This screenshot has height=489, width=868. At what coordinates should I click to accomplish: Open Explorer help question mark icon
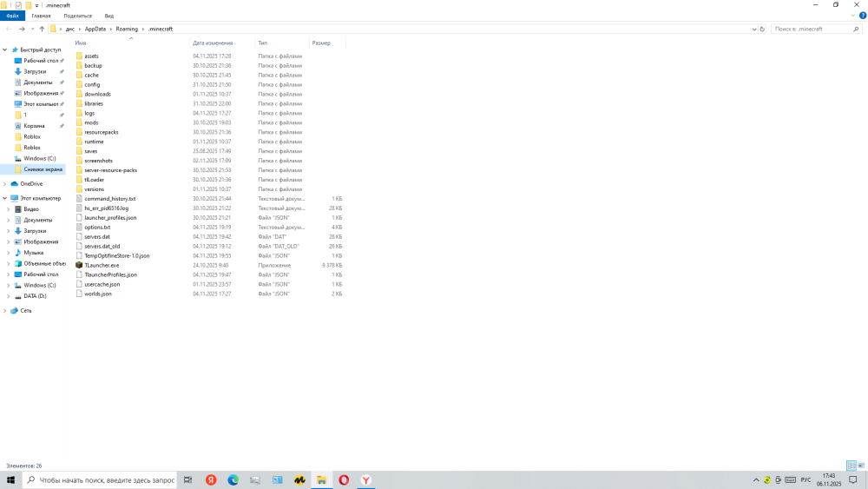coord(863,16)
